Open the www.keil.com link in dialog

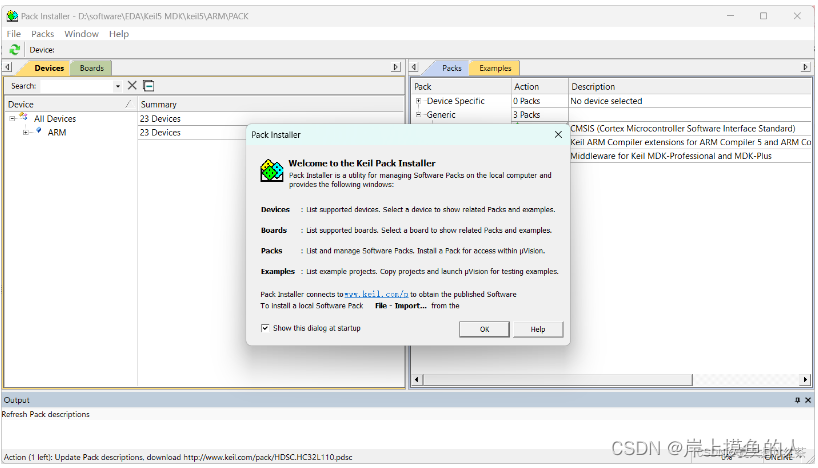(376, 294)
